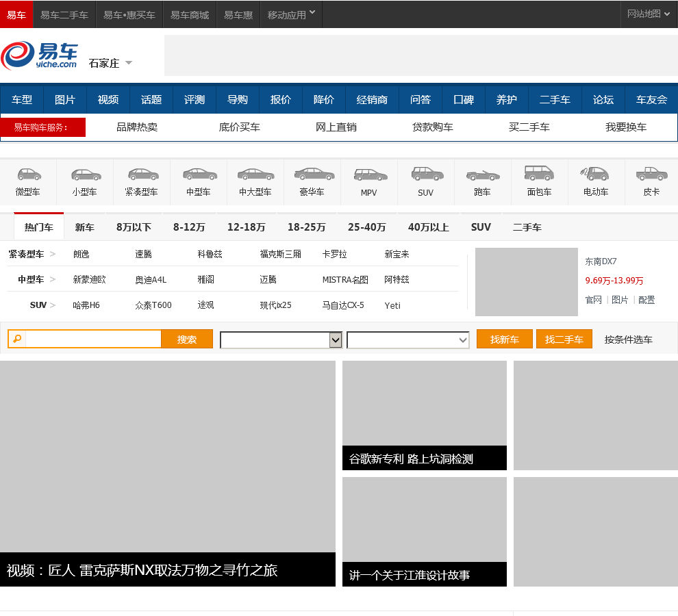Open 经销商 in main navigation
Image resolution: width=678 pixels, height=616 pixels.
[372, 100]
